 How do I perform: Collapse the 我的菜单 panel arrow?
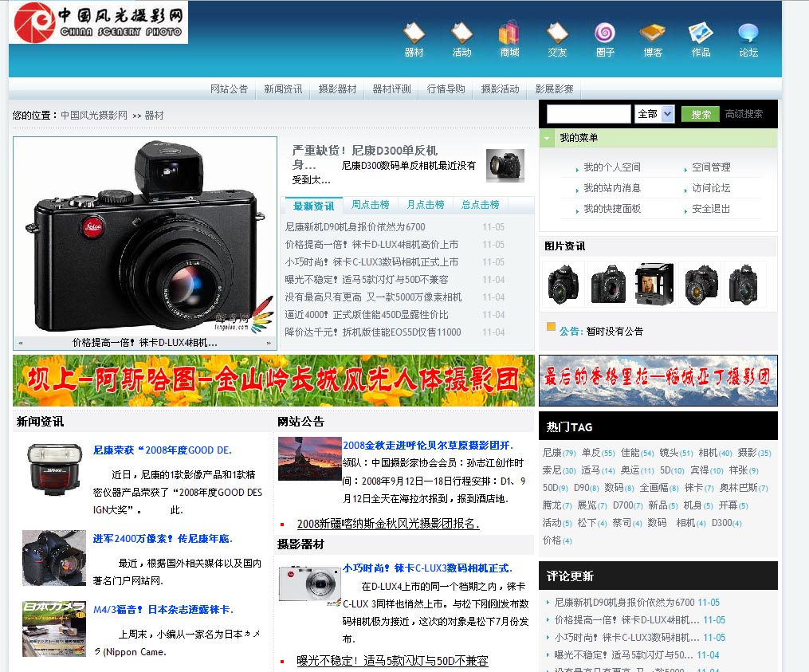(x=547, y=138)
